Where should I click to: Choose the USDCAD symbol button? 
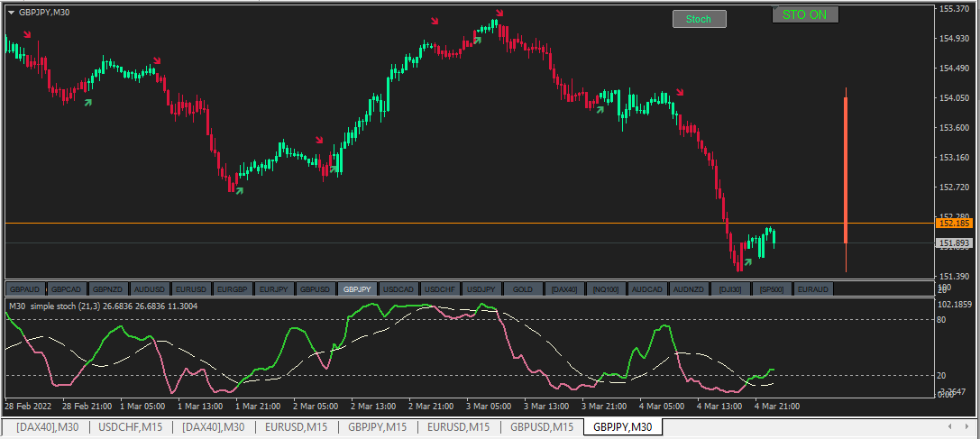click(398, 289)
